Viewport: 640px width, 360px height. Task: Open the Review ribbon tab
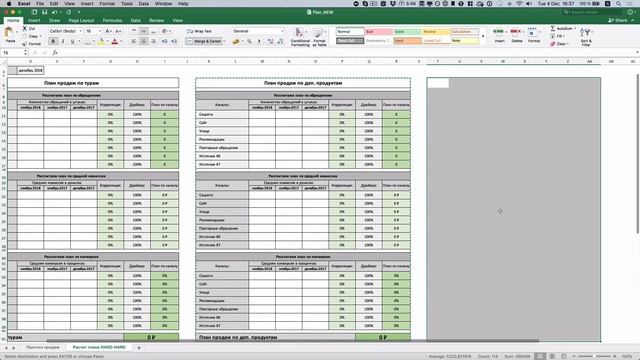156,20
